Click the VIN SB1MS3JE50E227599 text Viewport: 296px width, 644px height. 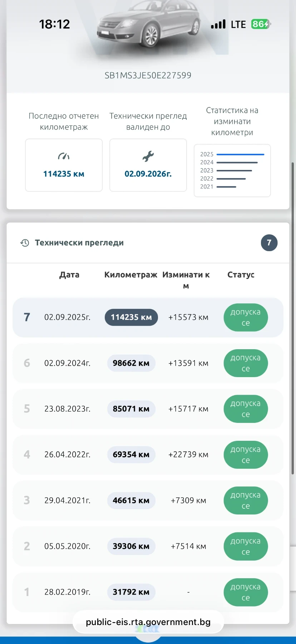(x=148, y=75)
